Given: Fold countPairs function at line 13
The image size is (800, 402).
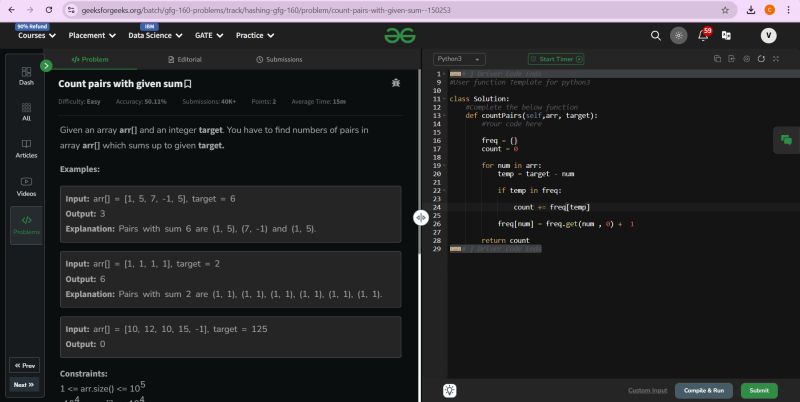Looking at the screenshot, I should tap(445, 116).
